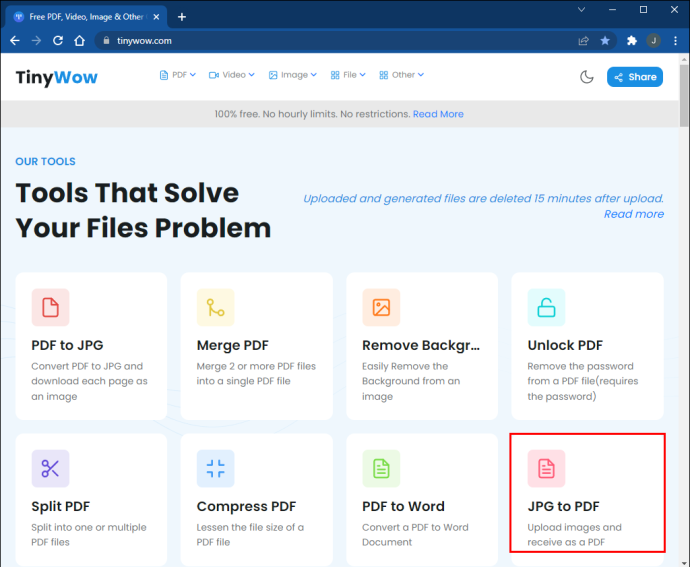Bookmark the page with the star icon
Screen dimensions: 690x567
(605, 41)
